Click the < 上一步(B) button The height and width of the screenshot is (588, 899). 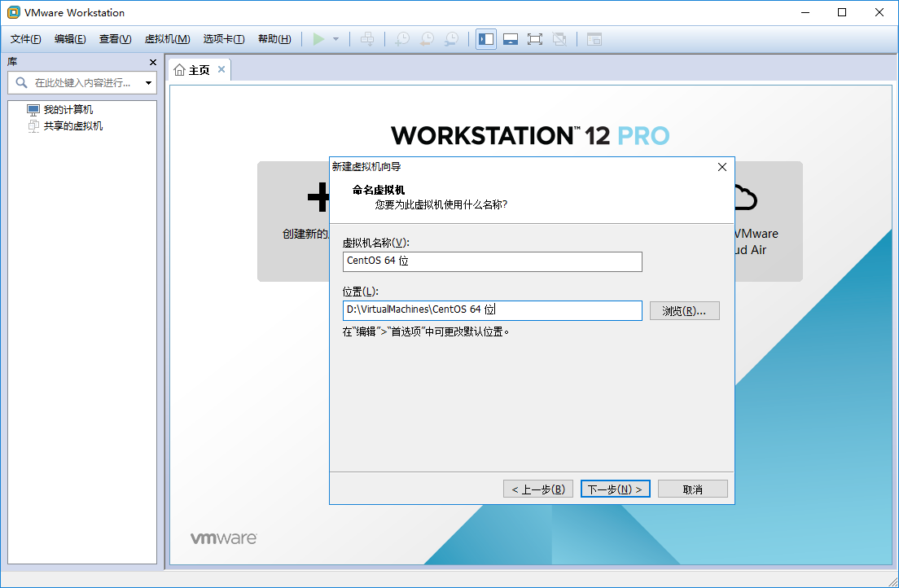538,489
